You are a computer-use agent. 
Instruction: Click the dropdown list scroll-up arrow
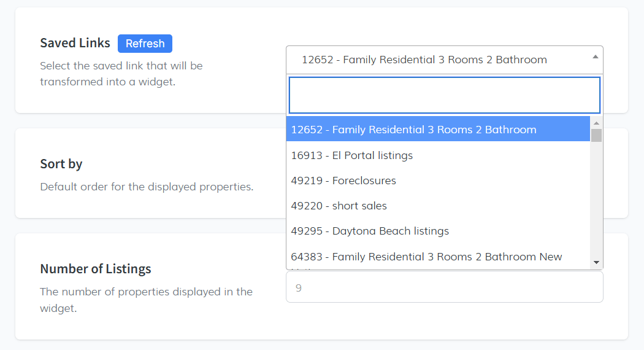[x=596, y=122]
